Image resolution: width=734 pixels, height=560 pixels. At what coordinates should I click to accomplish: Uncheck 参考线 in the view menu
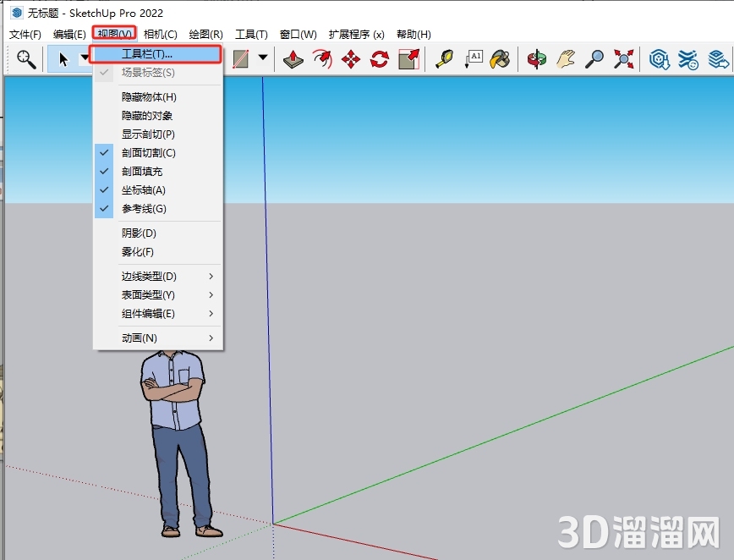144,208
